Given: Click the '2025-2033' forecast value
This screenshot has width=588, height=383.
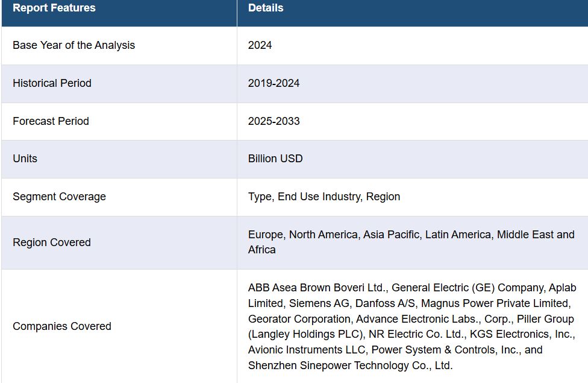Looking at the screenshot, I should pyautogui.click(x=274, y=121).
